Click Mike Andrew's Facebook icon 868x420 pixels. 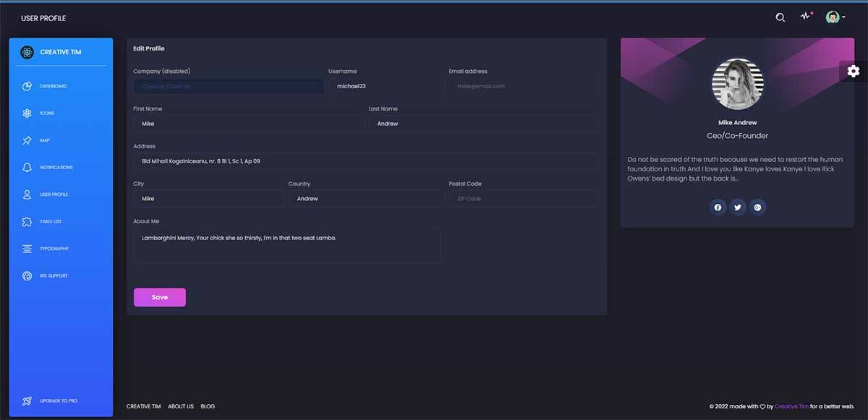coord(718,207)
